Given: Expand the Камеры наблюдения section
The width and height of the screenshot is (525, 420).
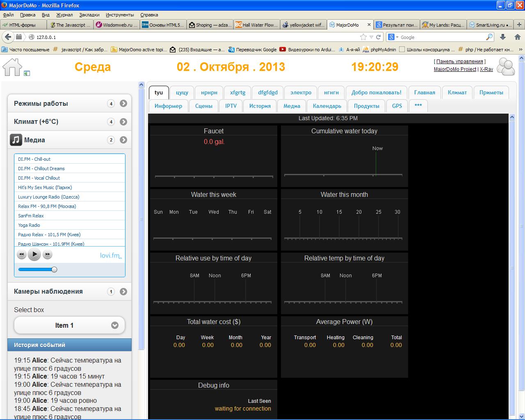Looking at the screenshot, I should tap(123, 292).
